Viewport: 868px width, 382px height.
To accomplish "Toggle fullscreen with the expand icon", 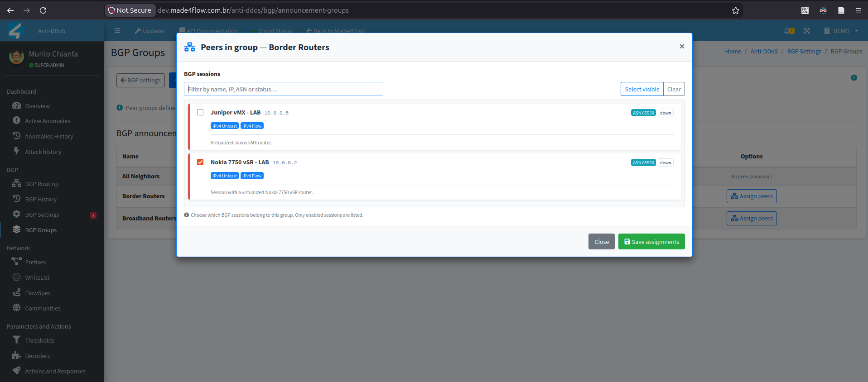I will pos(807,31).
